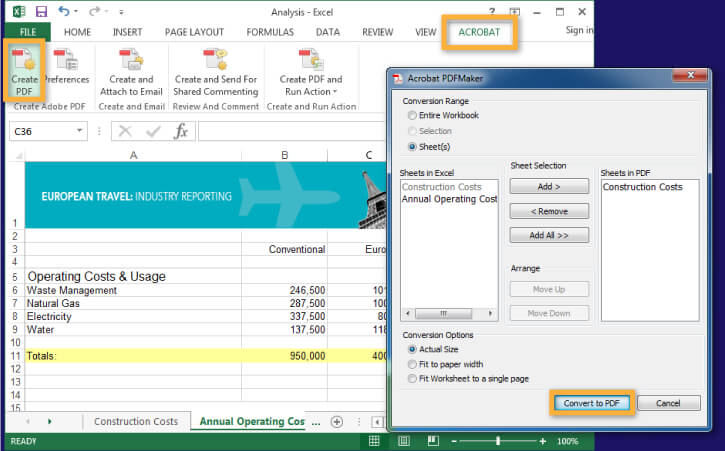Screen dimensions: 725x451
Task: Click the Add > button
Action: coord(549,186)
